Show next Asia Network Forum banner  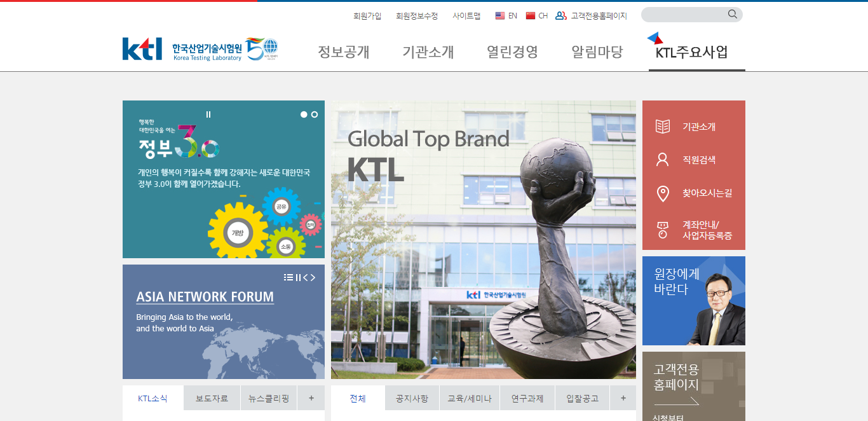(x=313, y=277)
